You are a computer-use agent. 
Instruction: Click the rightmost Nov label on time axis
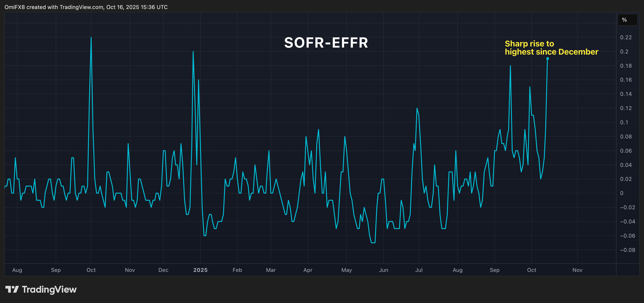577,270
